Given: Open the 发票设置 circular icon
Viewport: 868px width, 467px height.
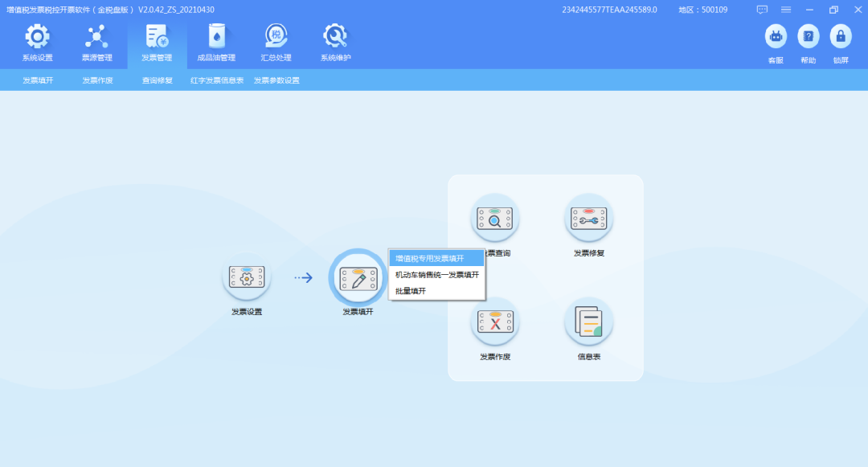Looking at the screenshot, I should [246, 277].
